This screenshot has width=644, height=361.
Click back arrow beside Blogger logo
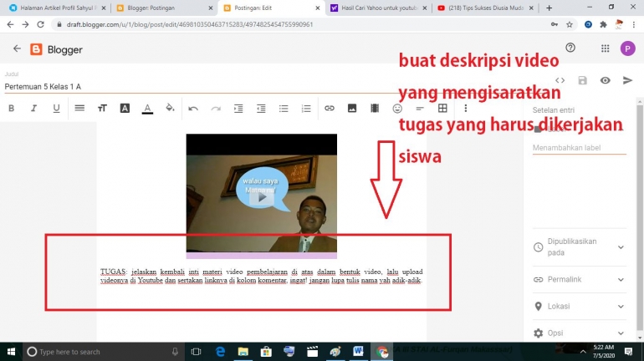tap(17, 49)
